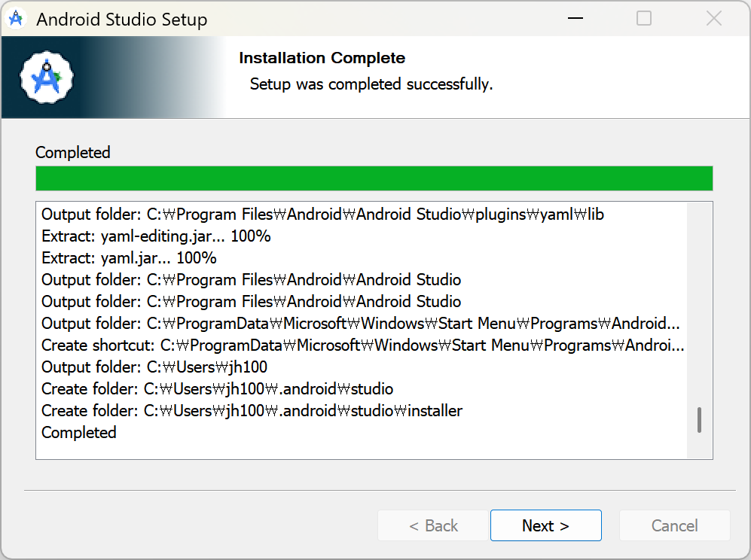Select the Output folder line with Start Menu\Programs\Android...
This screenshot has width=751, height=560.
tap(360, 324)
